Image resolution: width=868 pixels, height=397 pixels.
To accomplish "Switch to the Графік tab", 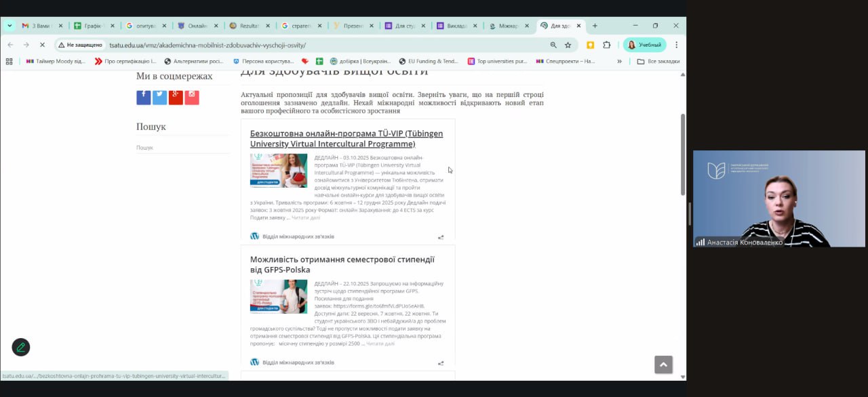I will coord(92,26).
